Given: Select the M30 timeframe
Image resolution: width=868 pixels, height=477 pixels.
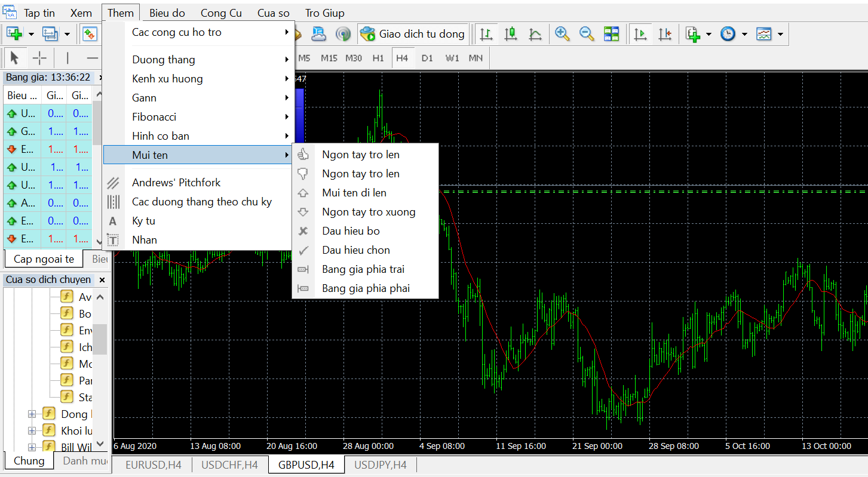Looking at the screenshot, I should (x=354, y=58).
